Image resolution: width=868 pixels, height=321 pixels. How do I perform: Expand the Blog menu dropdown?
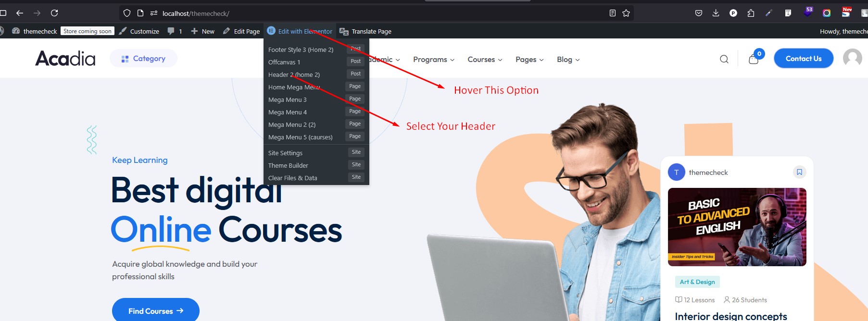pos(568,60)
